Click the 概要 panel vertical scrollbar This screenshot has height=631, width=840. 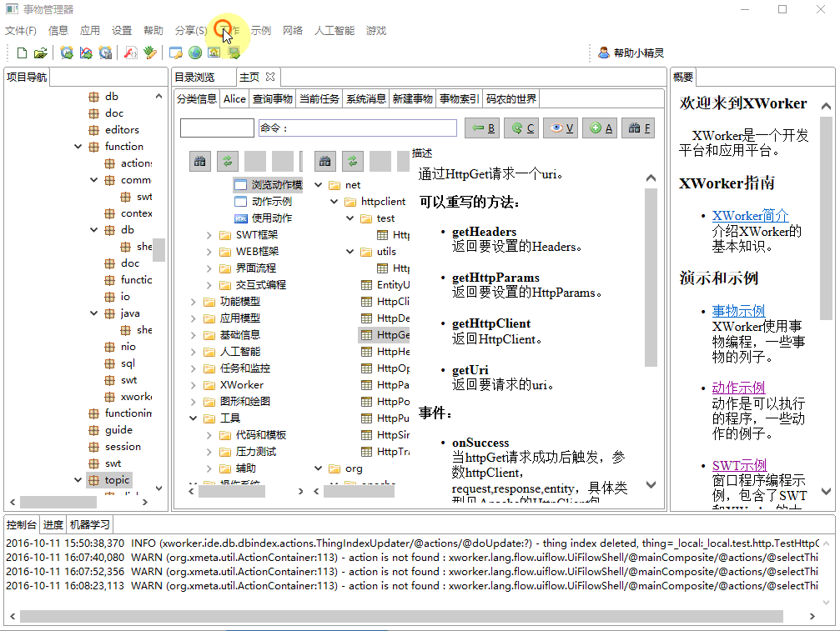pos(826,219)
